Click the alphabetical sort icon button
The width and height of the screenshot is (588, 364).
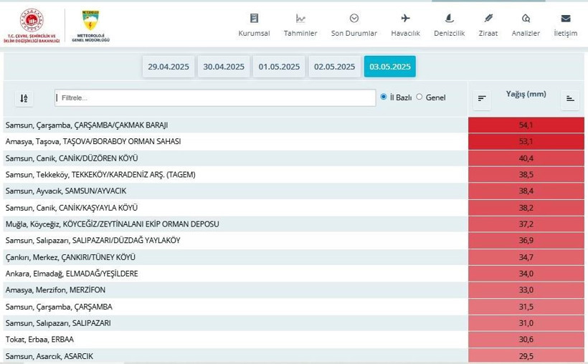click(x=24, y=98)
